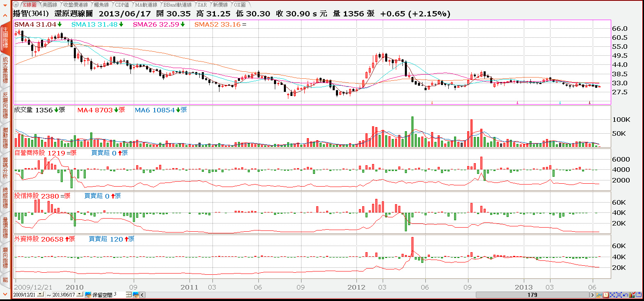Viewport: 644px width, 301px height.
Task: Open the 成交量指標 sidebar tab
Action: (5, 70)
